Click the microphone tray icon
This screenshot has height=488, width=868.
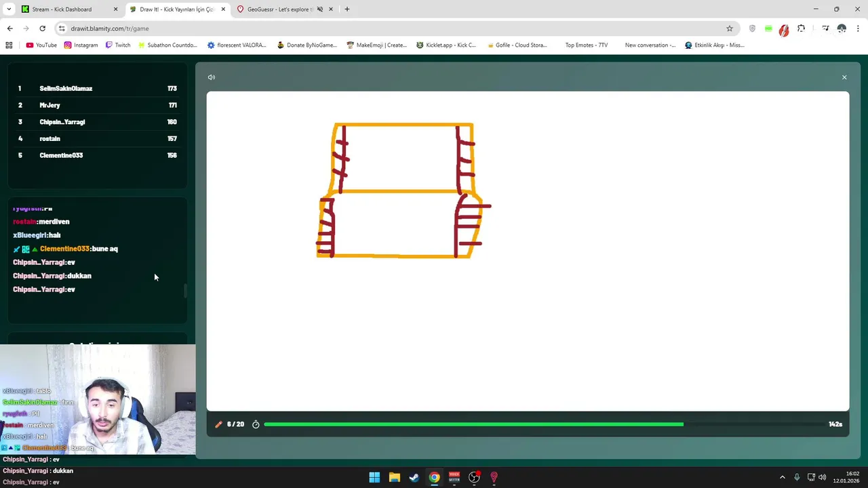click(x=797, y=477)
